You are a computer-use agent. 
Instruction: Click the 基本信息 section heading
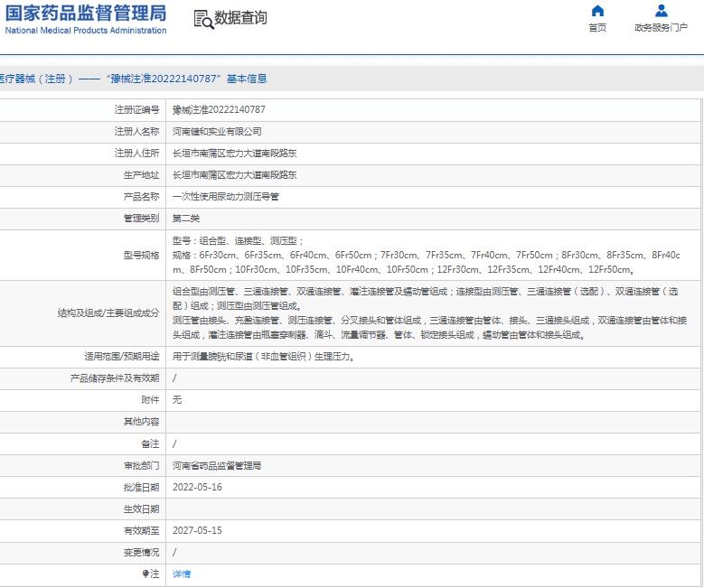247,79
